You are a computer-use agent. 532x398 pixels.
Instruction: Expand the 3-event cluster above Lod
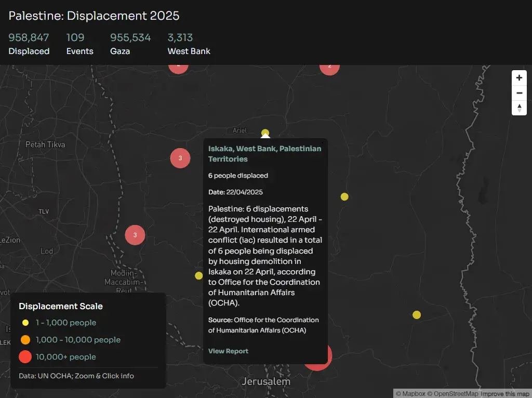click(135, 235)
